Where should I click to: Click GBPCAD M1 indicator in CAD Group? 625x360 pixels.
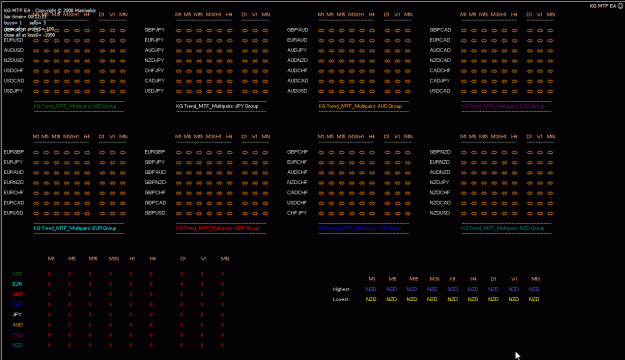pyautogui.click(x=464, y=30)
